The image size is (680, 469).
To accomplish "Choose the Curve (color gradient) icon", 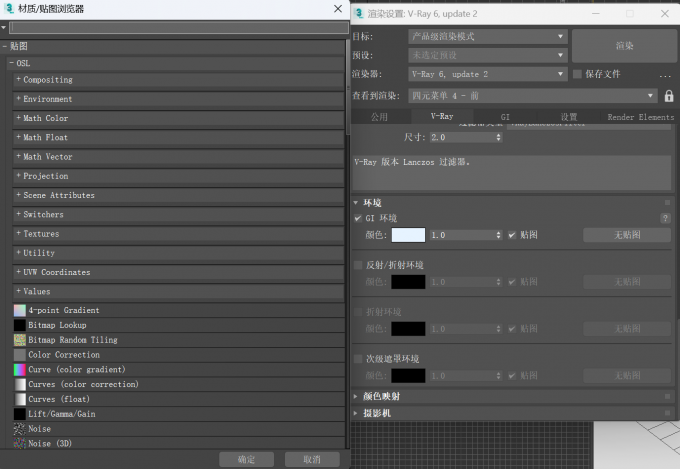I will tap(20, 370).
